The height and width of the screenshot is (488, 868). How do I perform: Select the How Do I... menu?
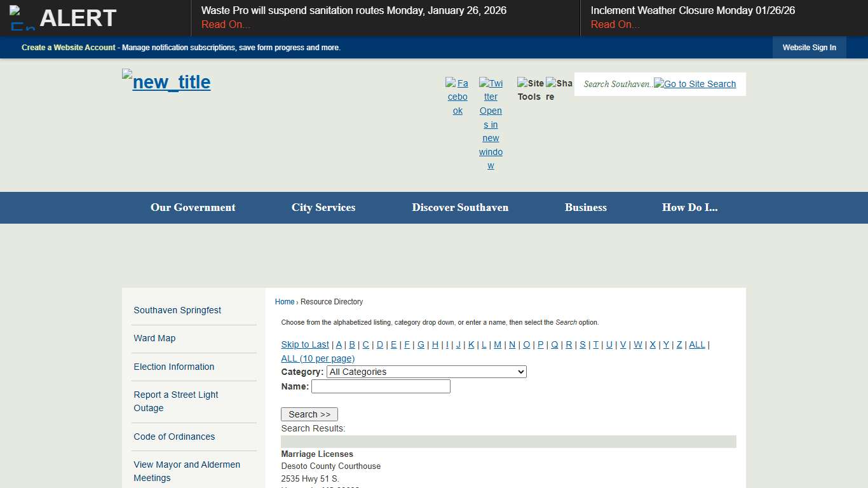click(x=690, y=208)
